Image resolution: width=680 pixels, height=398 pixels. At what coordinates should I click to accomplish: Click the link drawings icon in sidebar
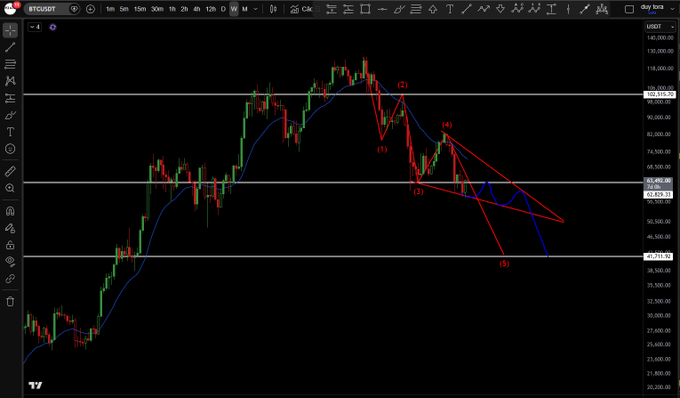point(10,278)
